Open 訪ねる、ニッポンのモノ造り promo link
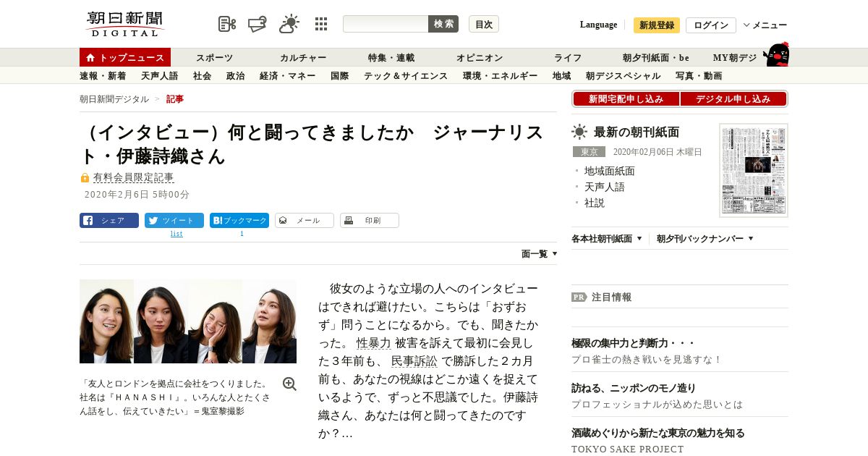Viewport: 868px width, 456px height. 634,388
